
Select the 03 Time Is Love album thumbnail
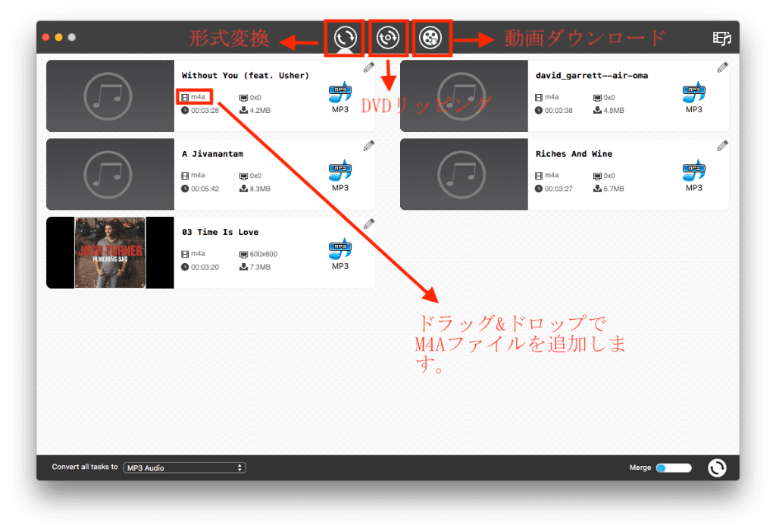click(x=110, y=252)
